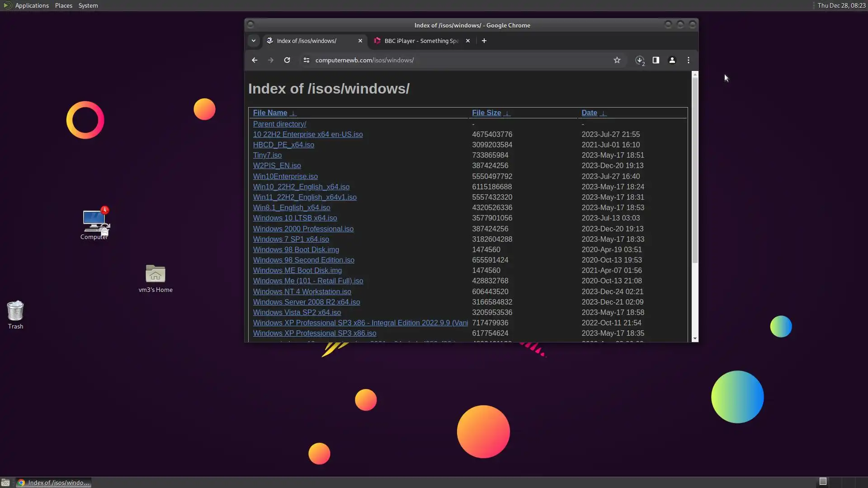Viewport: 868px width, 488px height.
Task: Expand the tab search dropdown arrow
Action: point(254,41)
